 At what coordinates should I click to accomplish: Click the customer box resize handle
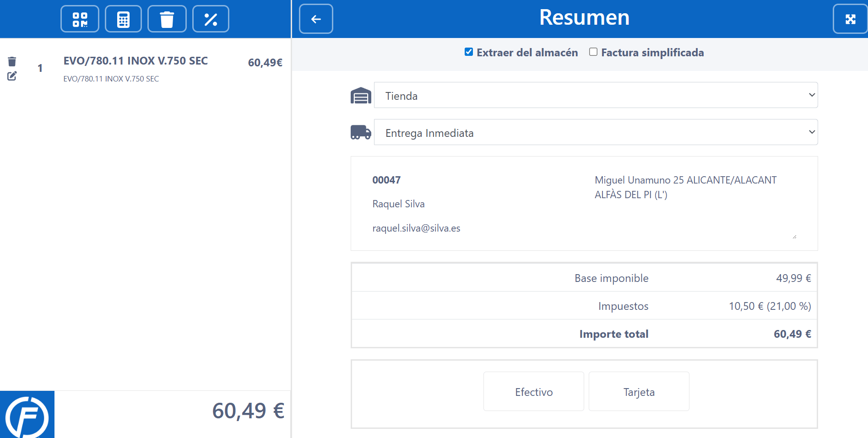[794, 237]
